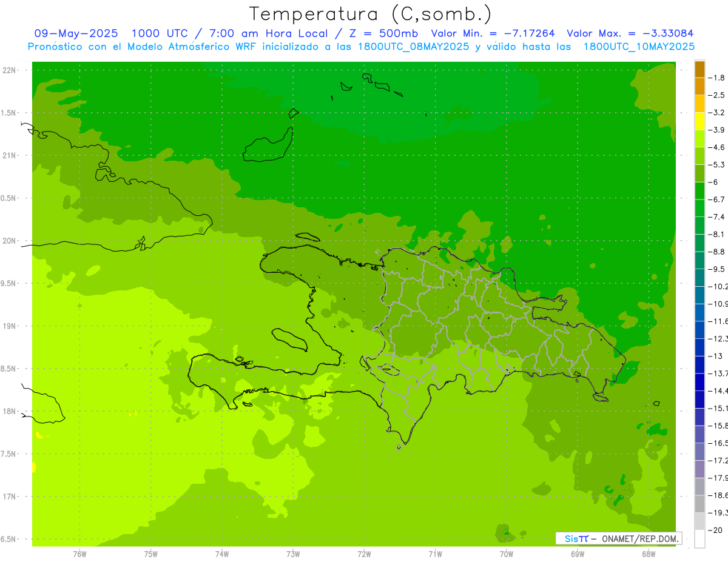728x562 pixels.
Task: Click the "73W" longitude label
Action: click(x=293, y=554)
